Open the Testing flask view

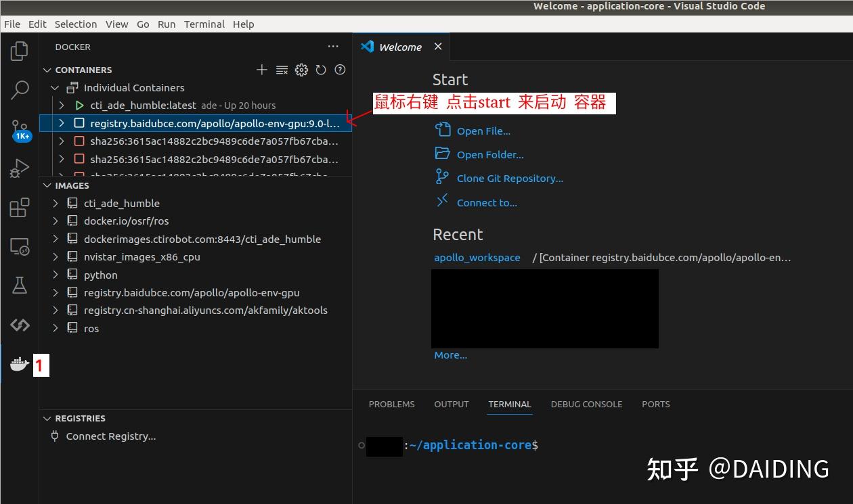tap(20, 285)
